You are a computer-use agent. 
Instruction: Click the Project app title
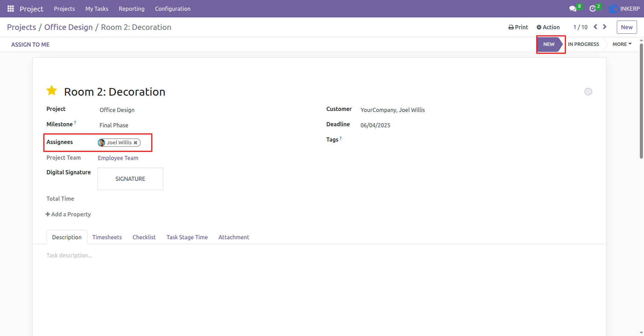click(x=31, y=9)
